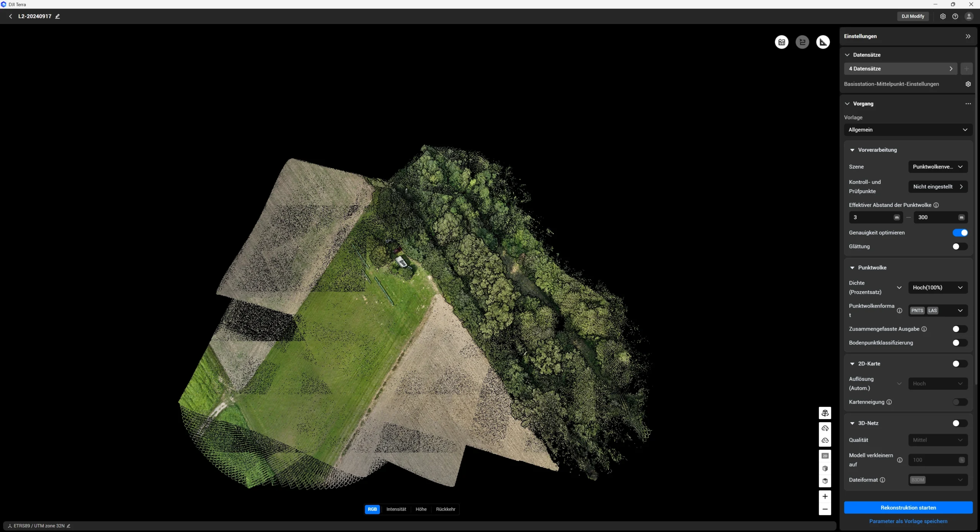Open the Vorlage Allgemein dropdown
This screenshot has height=532, width=980.
coord(908,130)
